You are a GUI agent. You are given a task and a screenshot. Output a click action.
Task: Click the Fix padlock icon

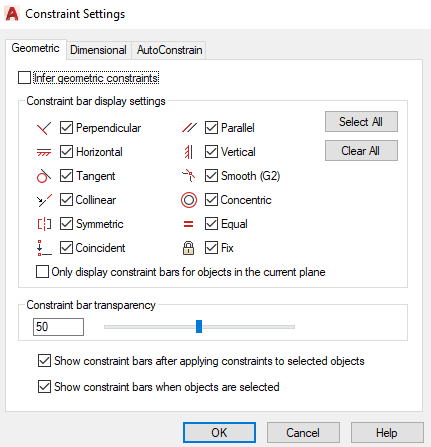tap(188, 248)
